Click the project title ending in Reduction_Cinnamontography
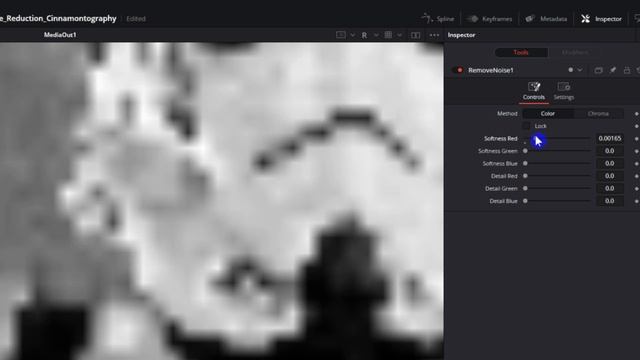This screenshot has width=640, height=360. [x=58, y=18]
